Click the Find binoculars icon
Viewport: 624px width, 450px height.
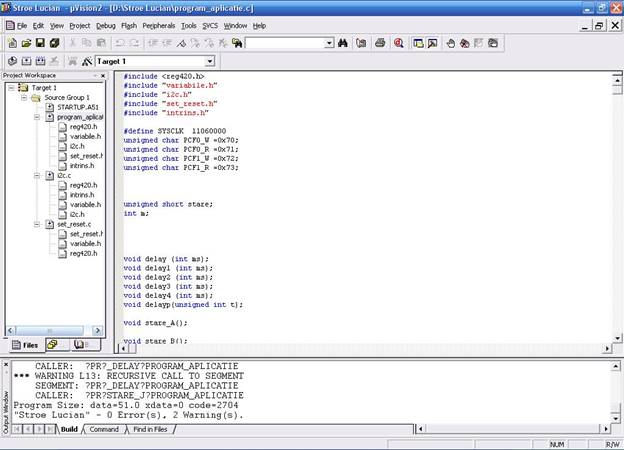[x=343, y=43]
